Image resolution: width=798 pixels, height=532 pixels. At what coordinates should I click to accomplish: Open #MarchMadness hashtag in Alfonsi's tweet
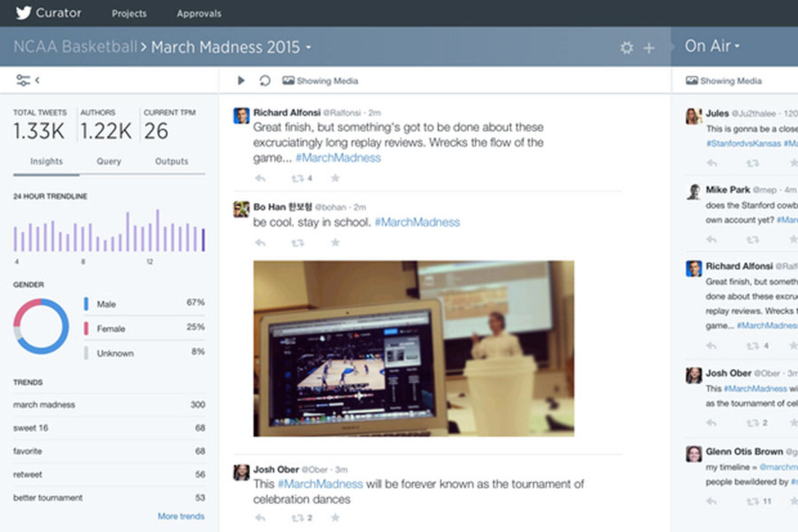(338, 158)
